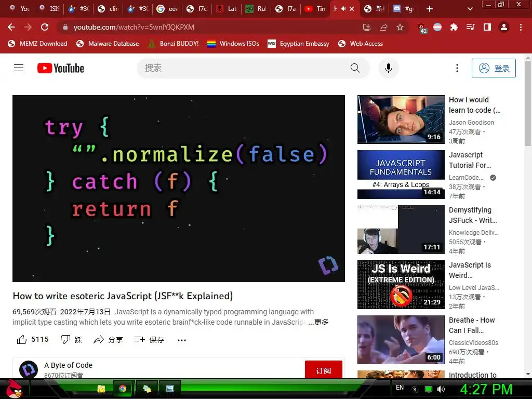Image resolution: width=532 pixels, height=399 pixels.
Task: Click the Chrome taskbar icon
Action: (123, 389)
